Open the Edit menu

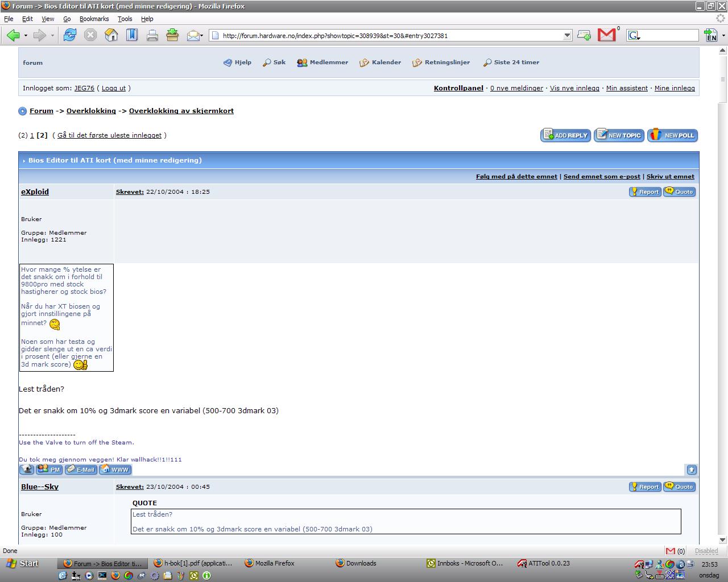(27, 19)
